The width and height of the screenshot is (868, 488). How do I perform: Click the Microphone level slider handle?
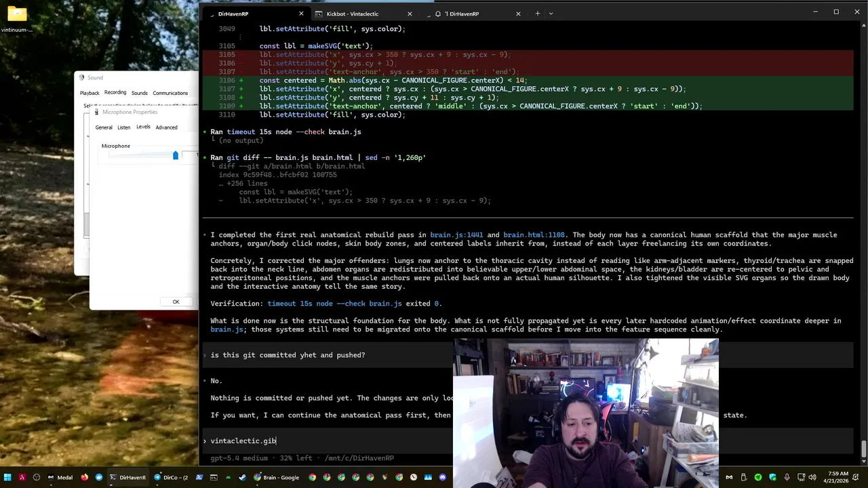(x=176, y=156)
